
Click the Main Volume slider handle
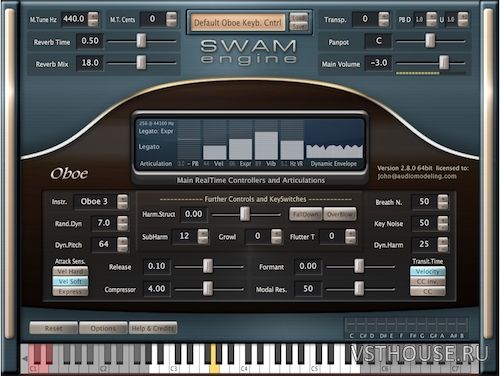[444, 62]
